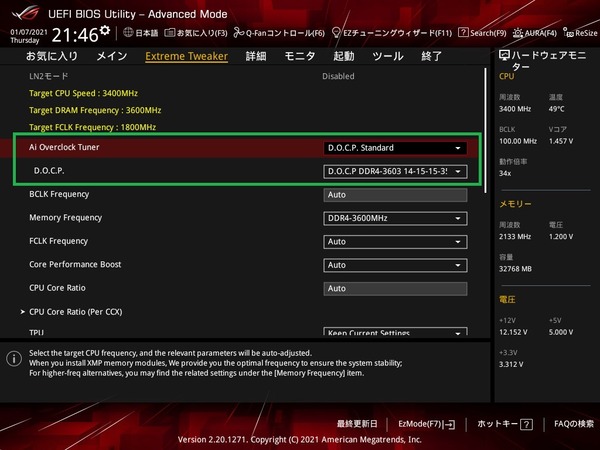Open the 起動 tab
Screen dimensions: 600x450
point(344,56)
